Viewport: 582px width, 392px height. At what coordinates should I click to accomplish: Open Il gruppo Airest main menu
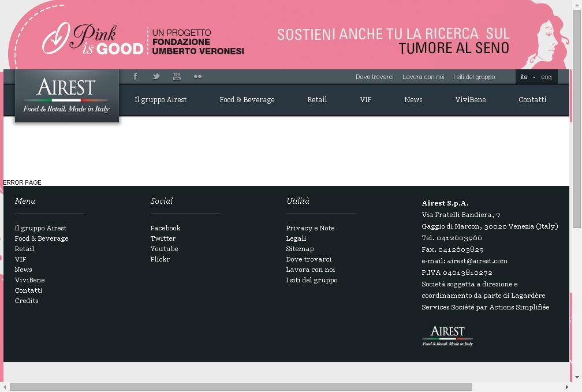point(161,99)
